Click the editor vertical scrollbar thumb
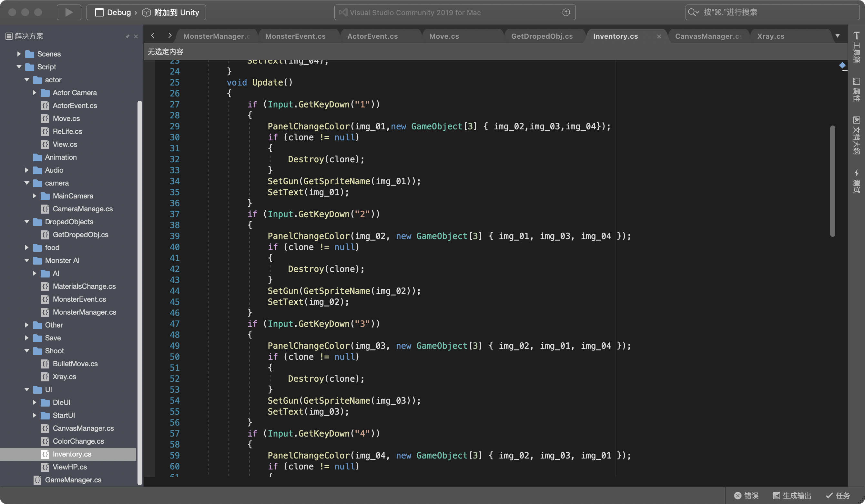This screenshot has width=865, height=504. pyautogui.click(x=832, y=181)
